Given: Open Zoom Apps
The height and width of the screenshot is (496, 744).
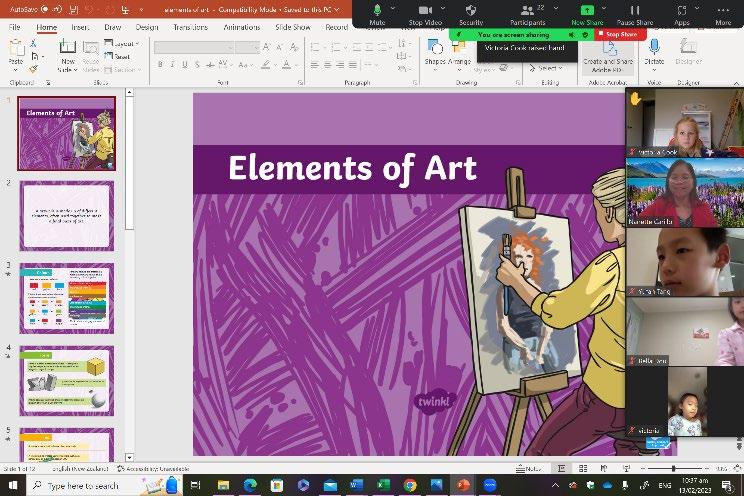Looking at the screenshot, I should tap(682, 14).
